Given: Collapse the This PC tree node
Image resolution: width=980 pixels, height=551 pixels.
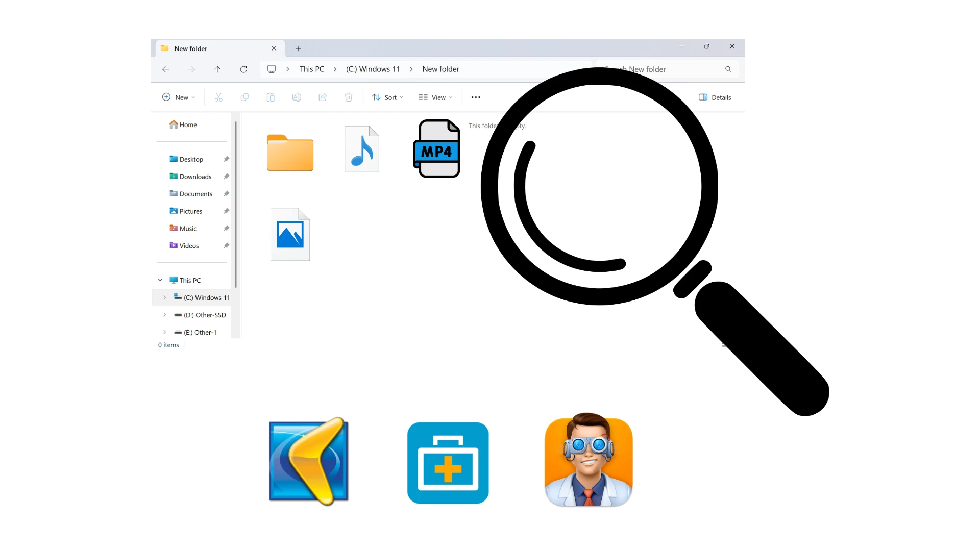Looking at the screenshot, I should point(160,280).
